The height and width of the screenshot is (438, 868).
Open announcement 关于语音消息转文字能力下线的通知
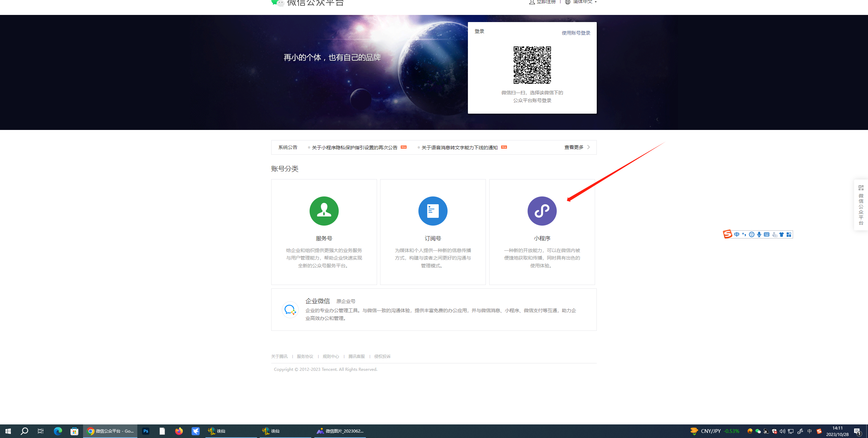459,147
